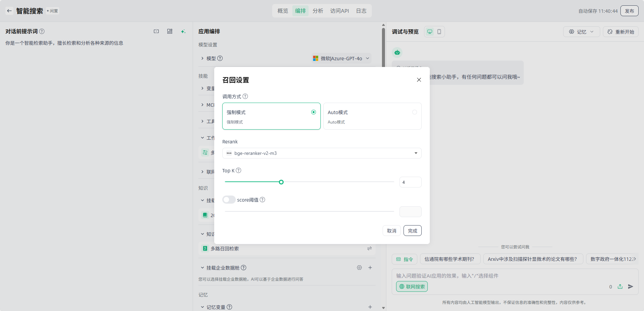Switch to mobile preview mode icon
The width and height of the screenshot is (644, 311).
(x=439, y=32)
